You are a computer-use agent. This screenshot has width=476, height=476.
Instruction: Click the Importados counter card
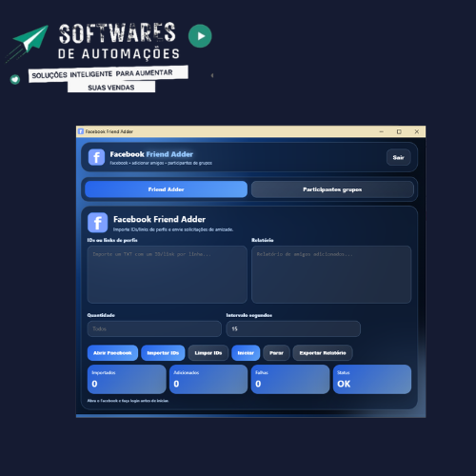(x=127, y=379)
